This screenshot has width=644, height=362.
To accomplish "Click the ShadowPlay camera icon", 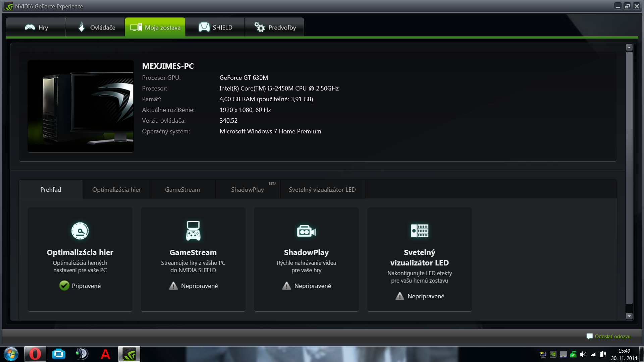I will (306, 231).
